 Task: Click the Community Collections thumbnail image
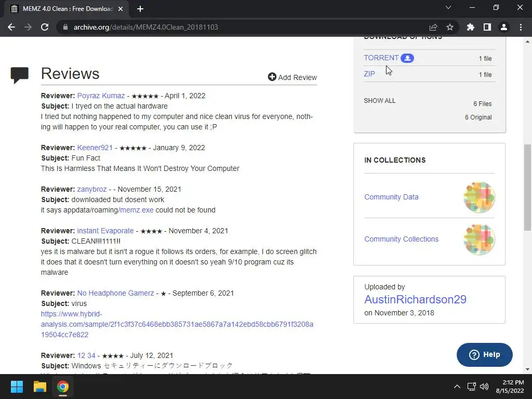click(479, 240)
